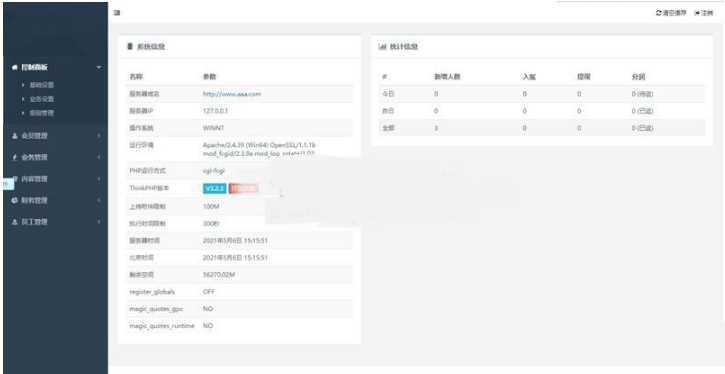725x374 pixels.
Task: Select the 56270.02M free space value
Action: pyautogui.click(x=219, y=275)
